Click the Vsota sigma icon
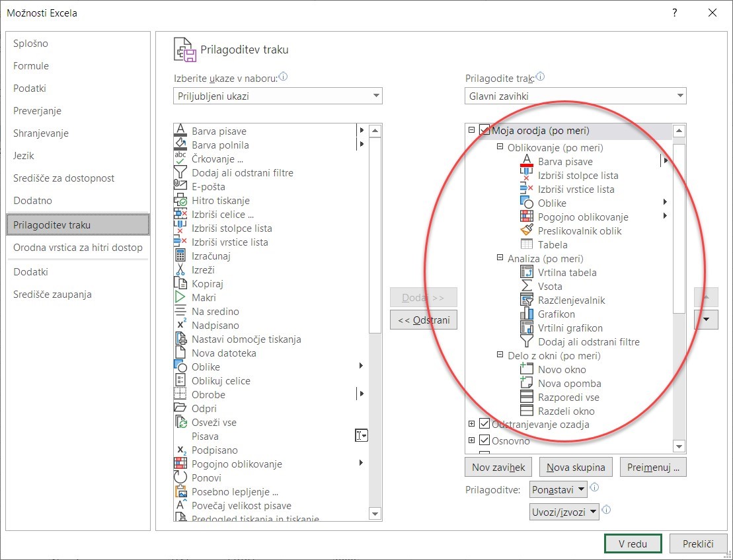733x560 pixels. point(527,286)
